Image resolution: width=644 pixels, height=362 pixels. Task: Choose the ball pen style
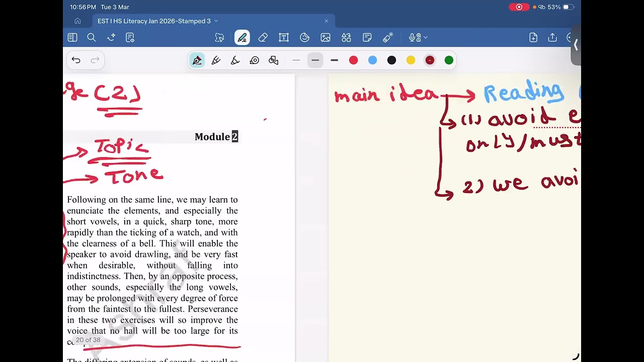coord(216,60)
